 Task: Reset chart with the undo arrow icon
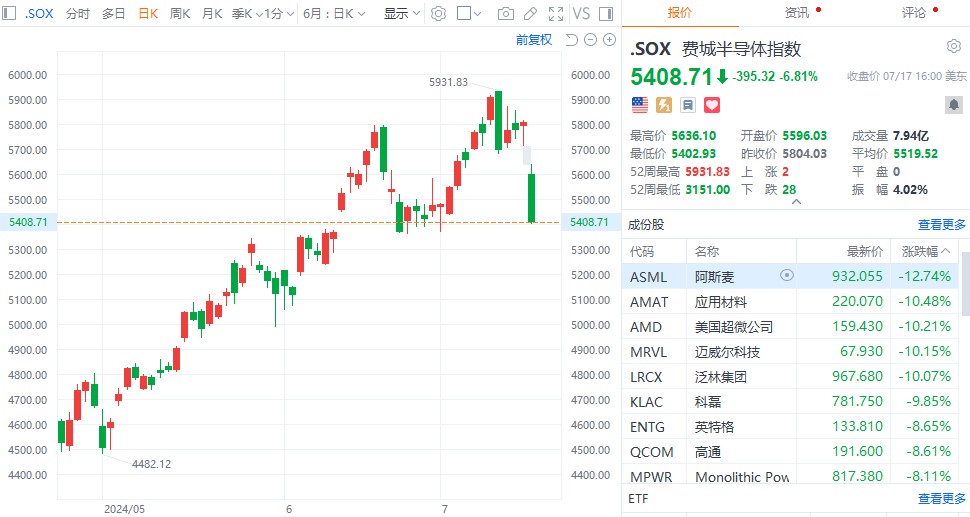572,40
